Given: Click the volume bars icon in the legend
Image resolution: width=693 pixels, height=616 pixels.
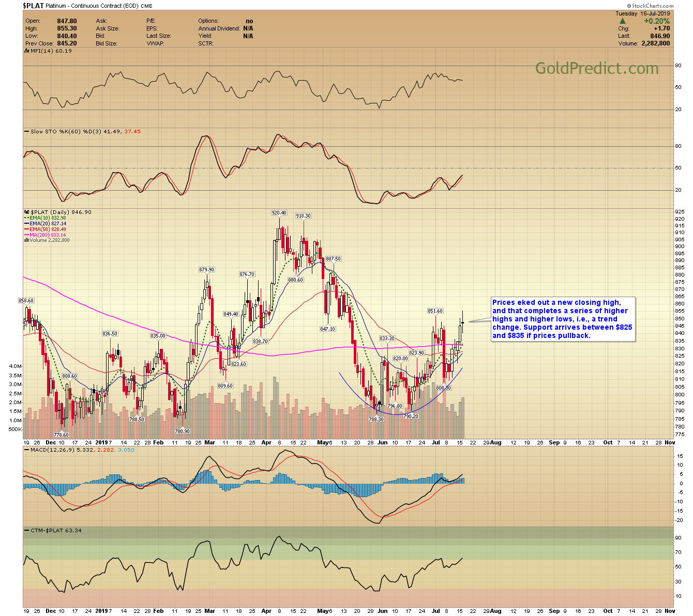Looking at the screenshot, I should click(x=26, y=240).
